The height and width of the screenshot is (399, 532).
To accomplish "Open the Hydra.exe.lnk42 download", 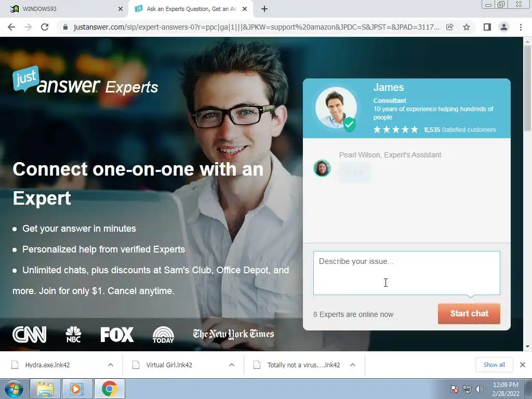I will 47,365.
